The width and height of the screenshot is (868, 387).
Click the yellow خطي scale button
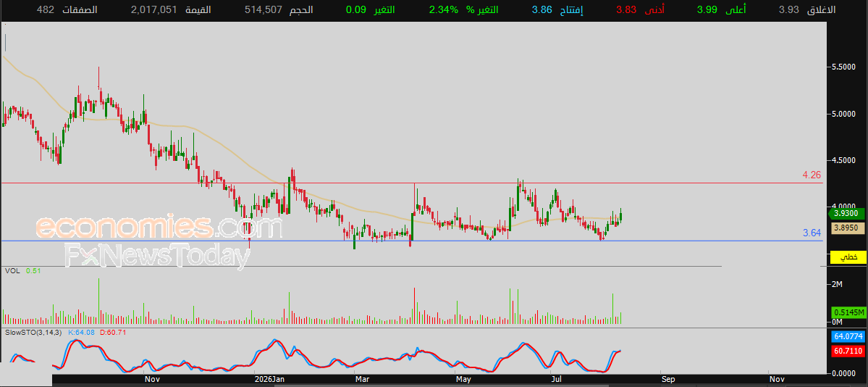pos(847,257)
